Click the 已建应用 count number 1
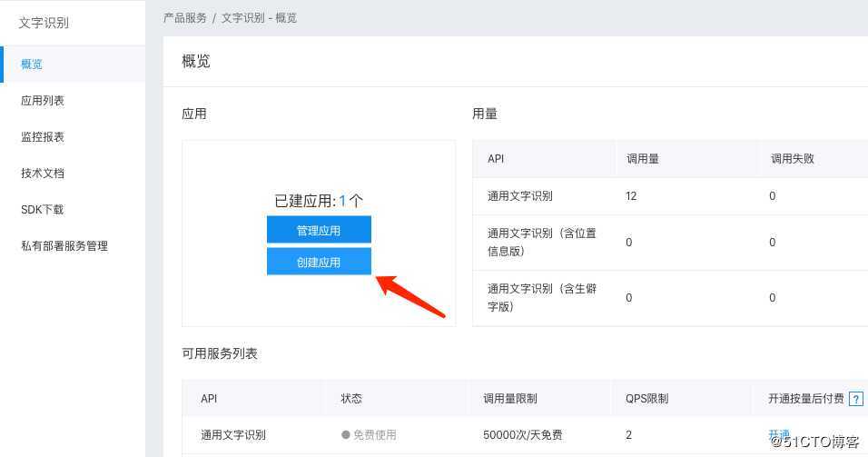This screenshot has height=457, width=868. (342, 201)
